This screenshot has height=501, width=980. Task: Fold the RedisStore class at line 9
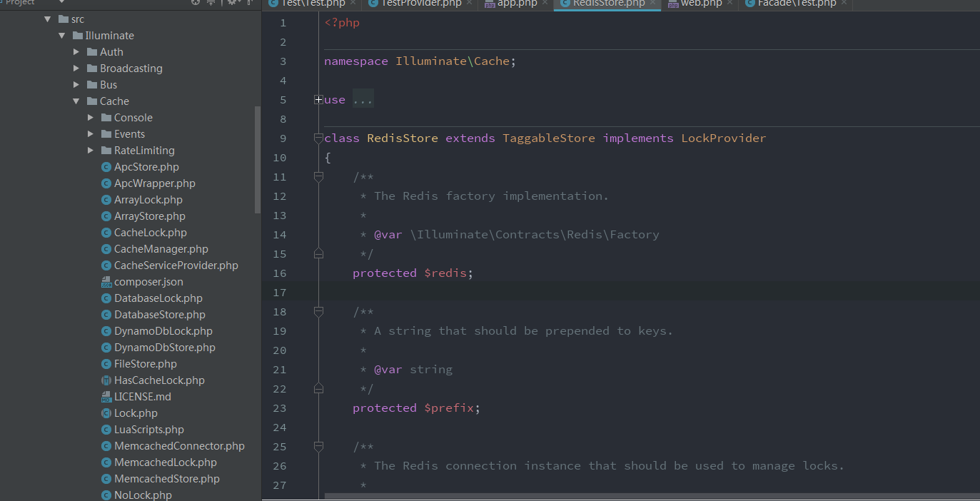pyautogui.click(x=318, y=138)
